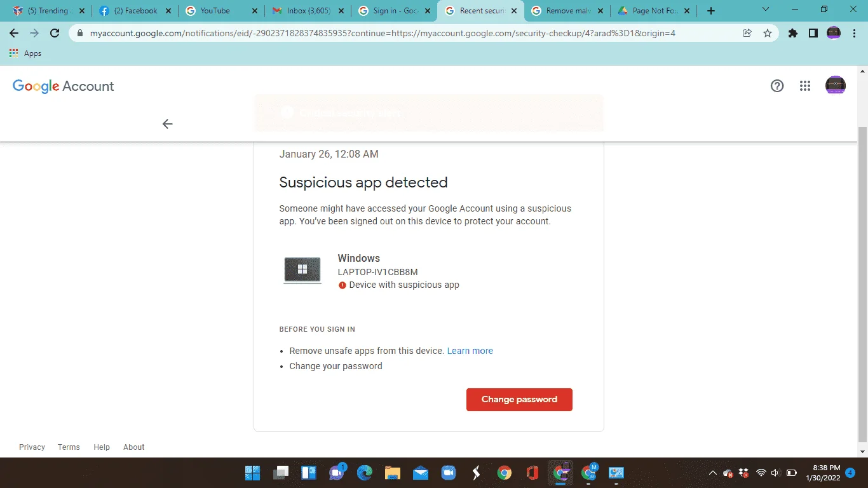Switch to the Sign in - Google tab
This screenshot has width=868, height=488.
point(394,11)
